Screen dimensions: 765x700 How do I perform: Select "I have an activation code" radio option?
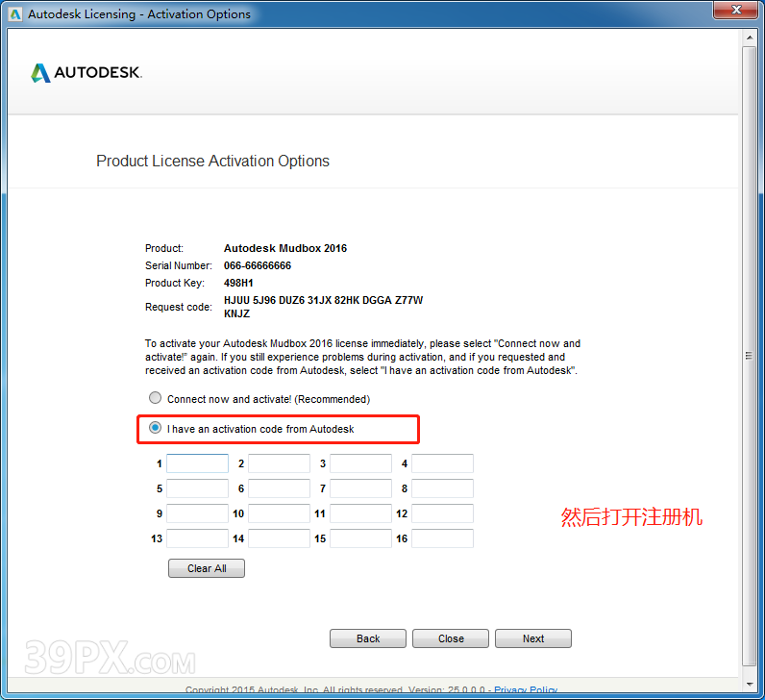coord(156,428)
